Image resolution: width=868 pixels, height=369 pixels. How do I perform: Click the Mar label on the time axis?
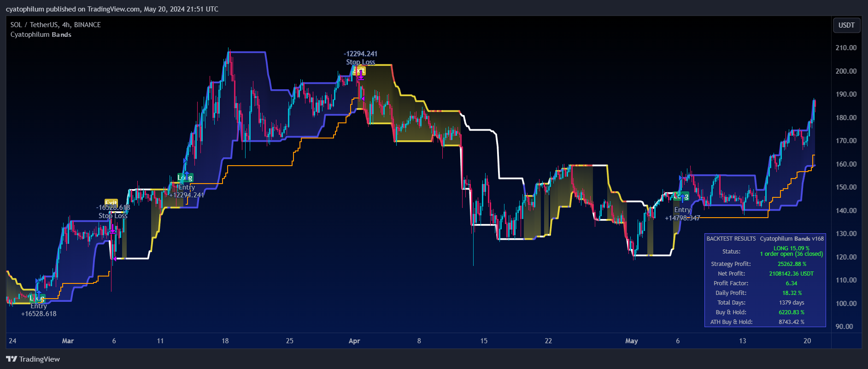[x=68, y=341]
